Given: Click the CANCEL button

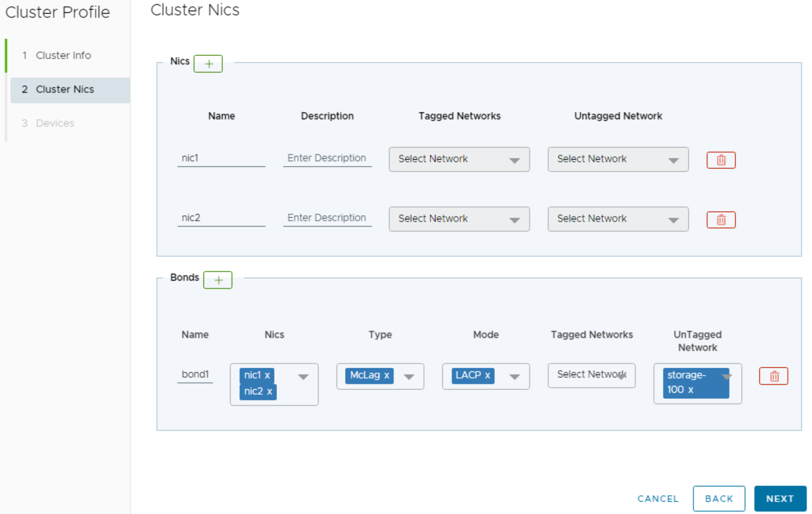Looking at the screenshot, I should pos(658,499).
